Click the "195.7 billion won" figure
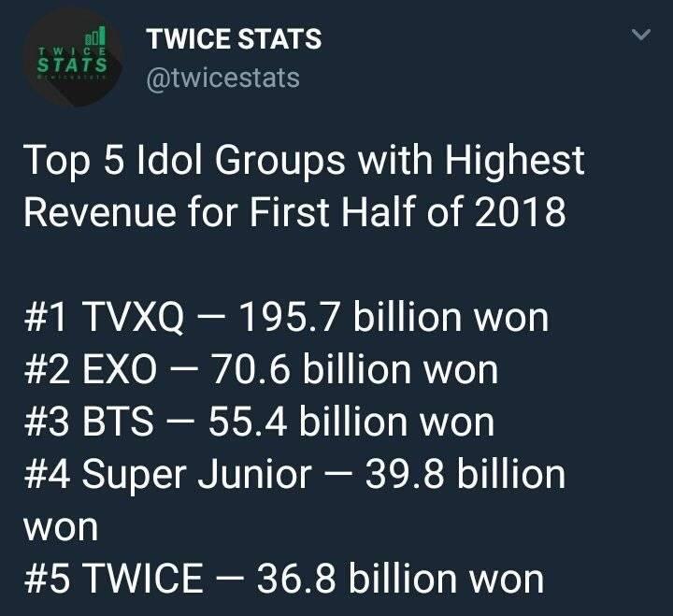Screen dimensions: 673x616 coord(394,319)
